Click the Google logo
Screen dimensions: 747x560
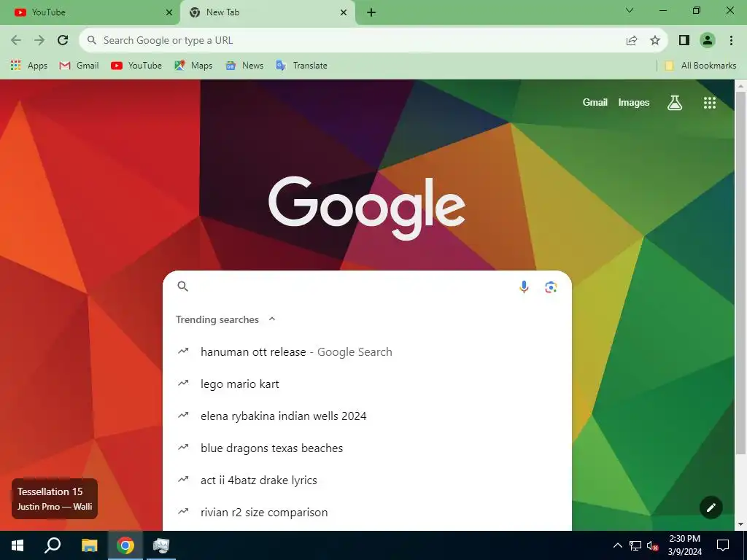tap(367, 208)
